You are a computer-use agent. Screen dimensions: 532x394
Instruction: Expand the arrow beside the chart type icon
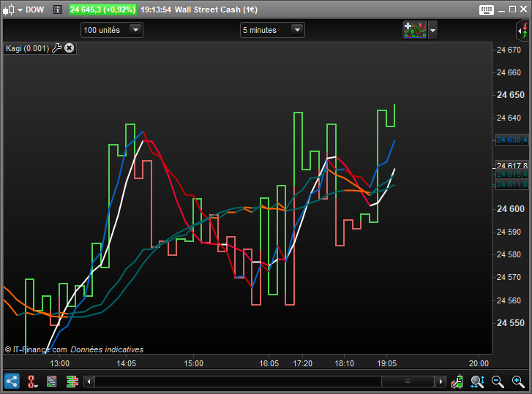point(20,10)
